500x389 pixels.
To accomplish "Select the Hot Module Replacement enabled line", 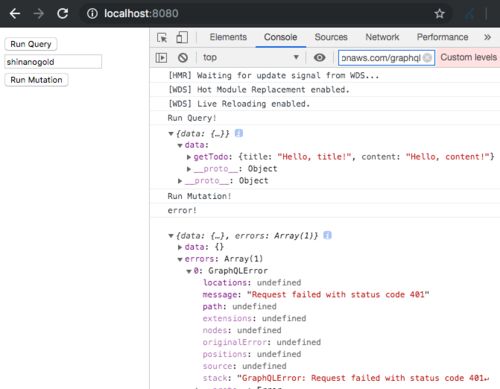I will click(x=259, y=90).
